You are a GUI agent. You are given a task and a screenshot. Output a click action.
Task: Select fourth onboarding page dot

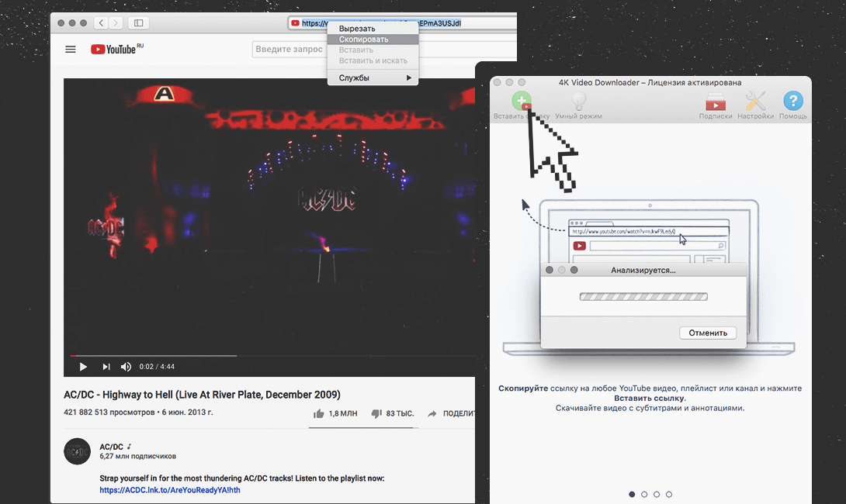pyautogui.click(x=669, y=494)
